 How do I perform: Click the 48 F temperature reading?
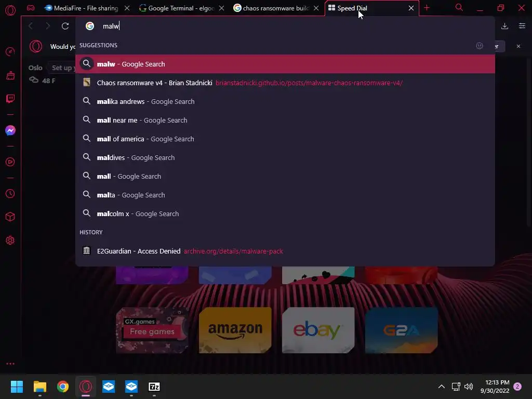[48, 81]
